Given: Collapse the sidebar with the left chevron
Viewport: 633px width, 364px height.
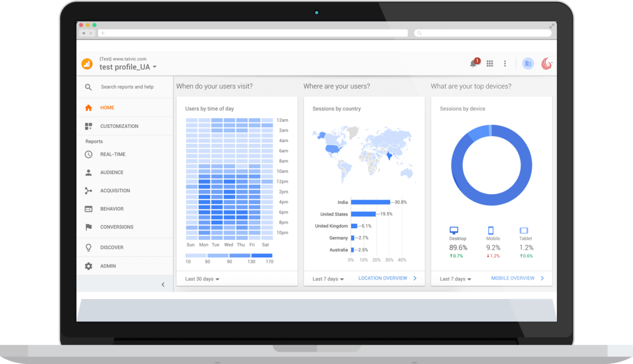Looking at the screenshot, I should coord(163,284).
